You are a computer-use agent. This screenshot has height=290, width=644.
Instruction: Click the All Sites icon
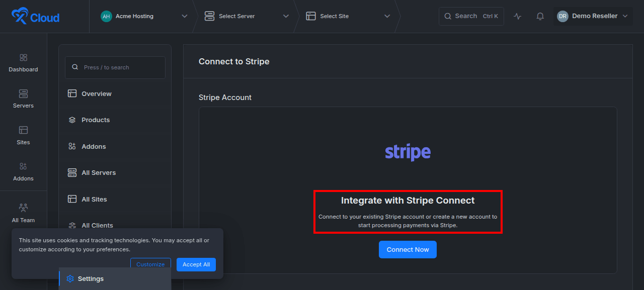click(x=72, y=199)
